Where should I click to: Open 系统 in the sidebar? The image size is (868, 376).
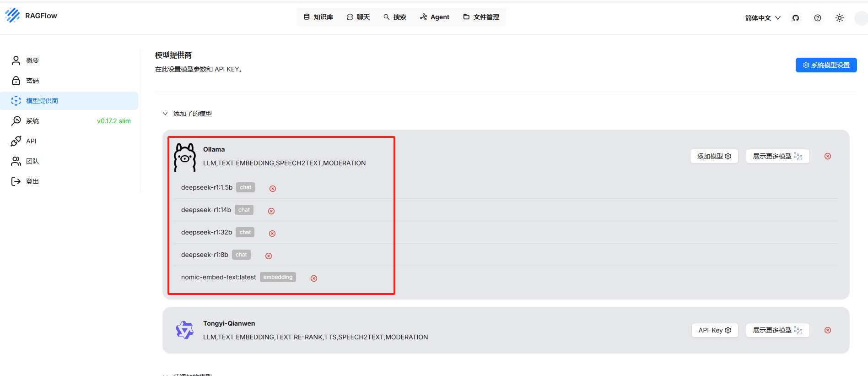69,121
